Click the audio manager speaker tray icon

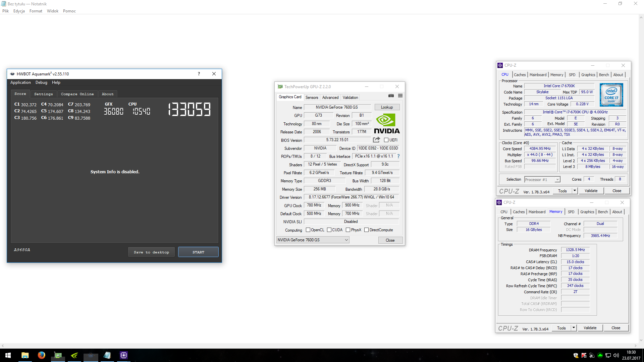click(x=592, y=355)
